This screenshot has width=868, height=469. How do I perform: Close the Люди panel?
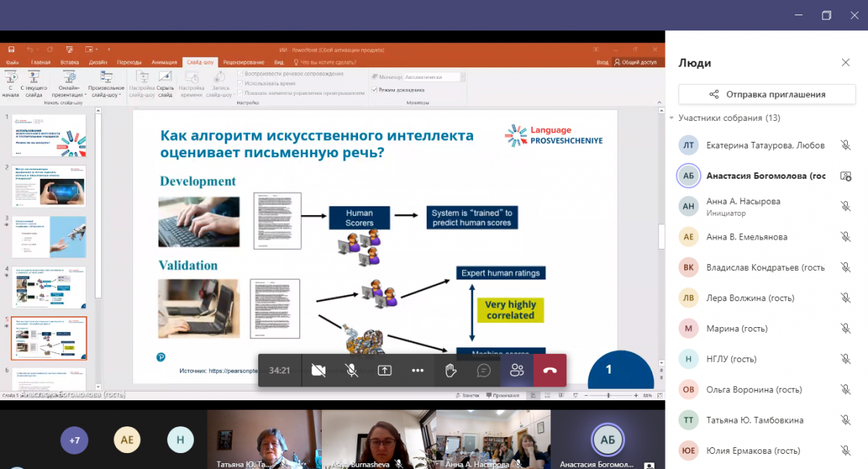click(846, 63)
